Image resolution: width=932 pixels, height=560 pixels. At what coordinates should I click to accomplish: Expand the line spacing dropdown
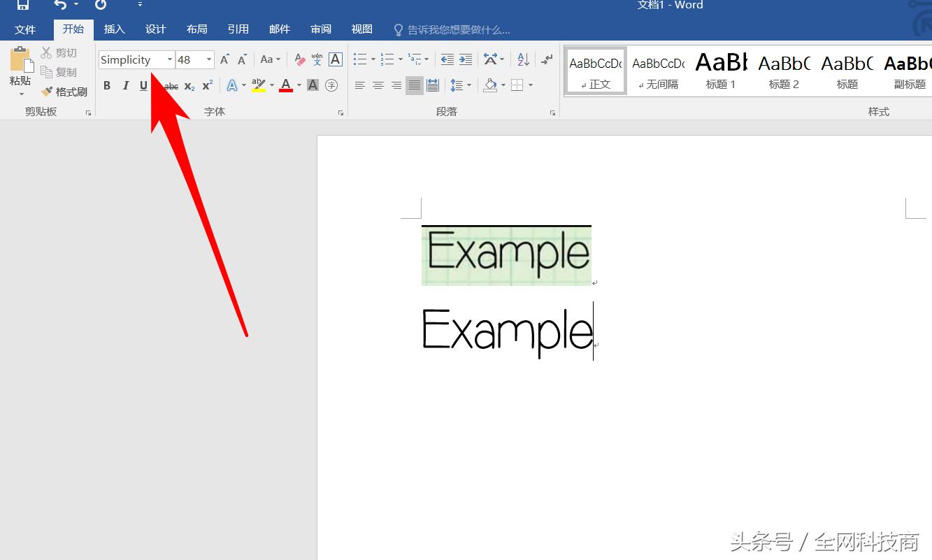(469, 85)
